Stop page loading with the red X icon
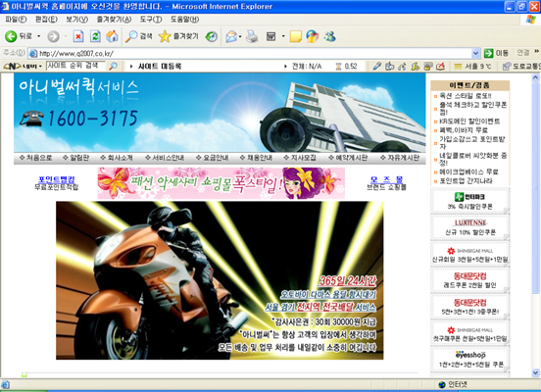Image resolution: width=541 pixels, height=392 pixels. (x=78, y=36)
